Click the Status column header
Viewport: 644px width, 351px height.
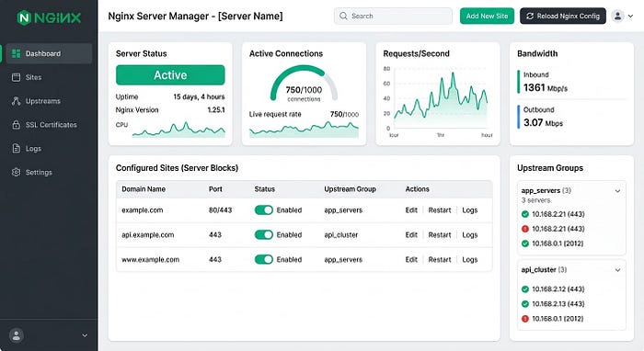[265, 189]
